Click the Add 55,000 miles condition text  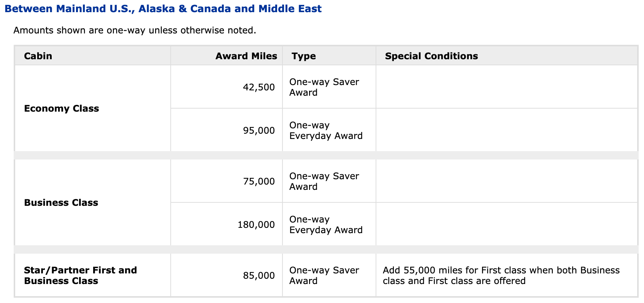pos(501,276)
